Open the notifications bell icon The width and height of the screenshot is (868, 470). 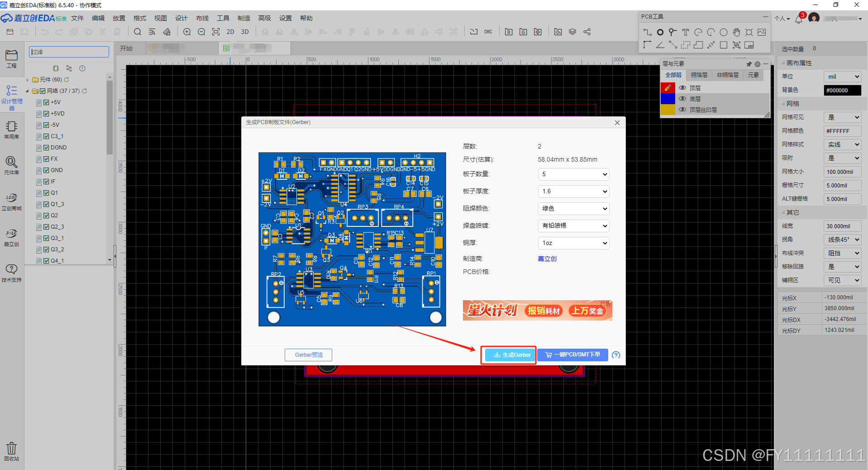(x=799, y=19)
